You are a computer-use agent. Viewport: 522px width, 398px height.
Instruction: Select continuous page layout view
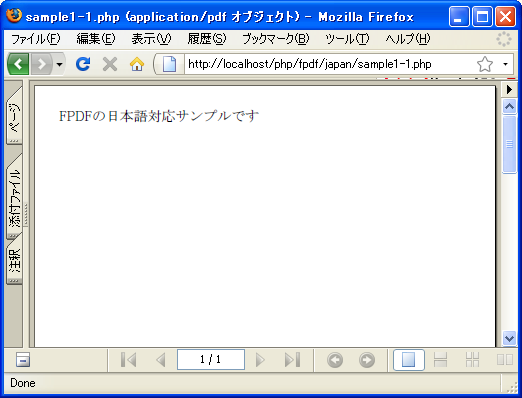point(440,360)
